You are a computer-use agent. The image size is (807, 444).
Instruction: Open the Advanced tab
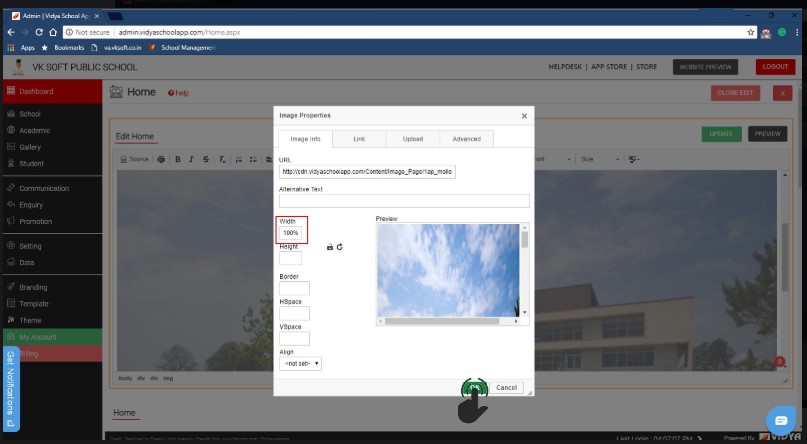(x=467, y=139)
